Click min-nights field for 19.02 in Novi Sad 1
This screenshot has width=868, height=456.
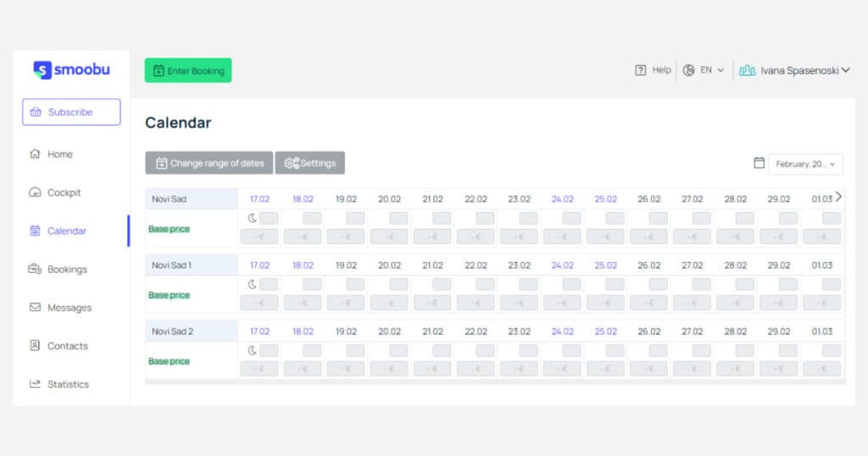click(x=355, y=285)
